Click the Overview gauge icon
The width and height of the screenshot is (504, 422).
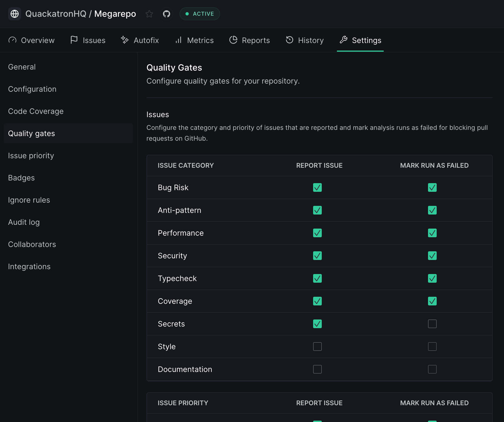tap(12, 40)
